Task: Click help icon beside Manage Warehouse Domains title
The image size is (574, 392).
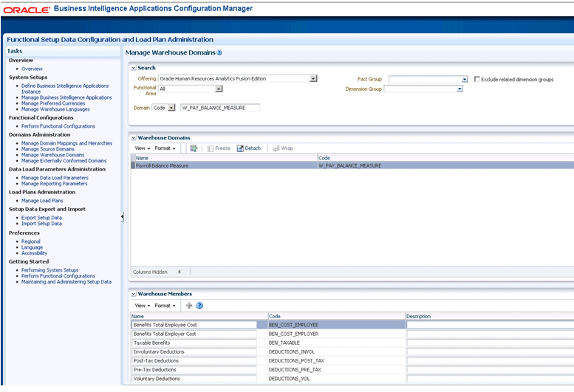Action: pos(219,53)
